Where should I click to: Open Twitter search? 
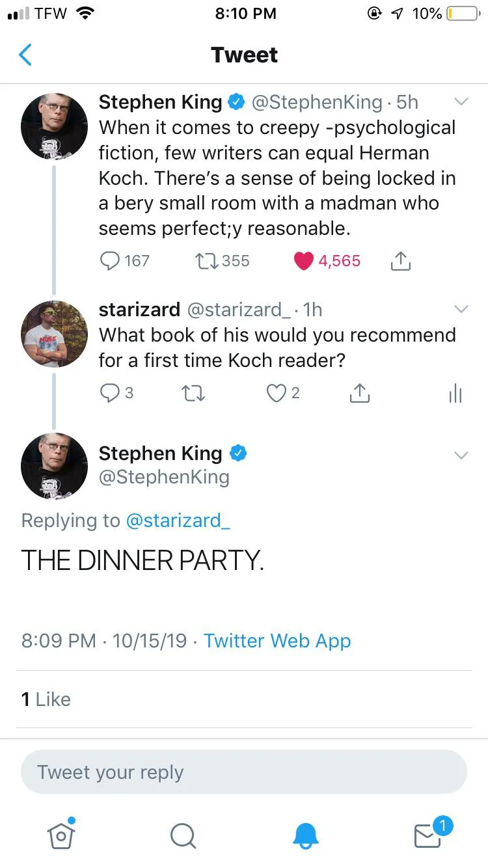pos(183,837)
